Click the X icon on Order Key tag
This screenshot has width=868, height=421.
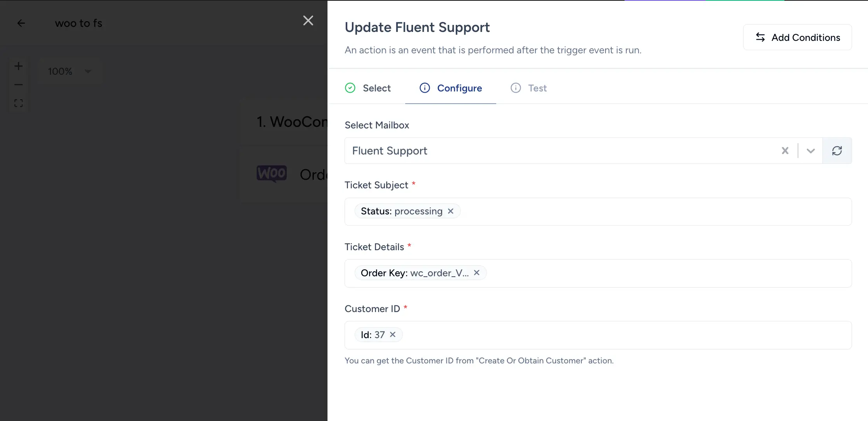(477, 272)
